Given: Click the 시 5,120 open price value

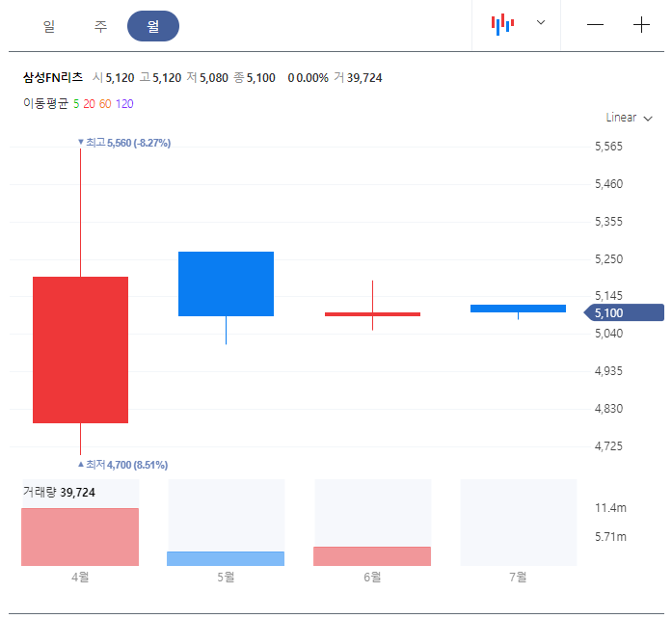Looking at the screenshot, I should tap(114, 77).
